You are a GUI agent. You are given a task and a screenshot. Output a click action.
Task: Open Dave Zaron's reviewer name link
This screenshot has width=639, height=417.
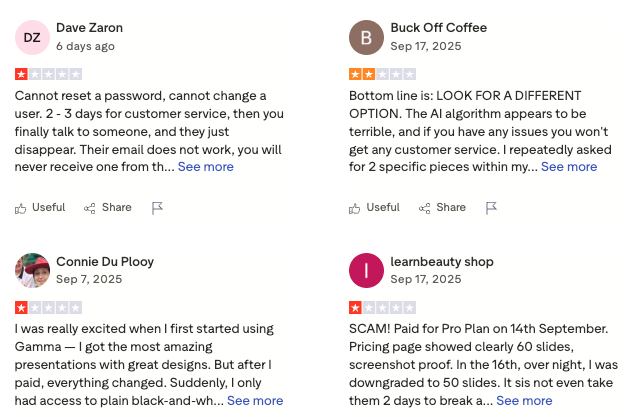pos(90,28)
